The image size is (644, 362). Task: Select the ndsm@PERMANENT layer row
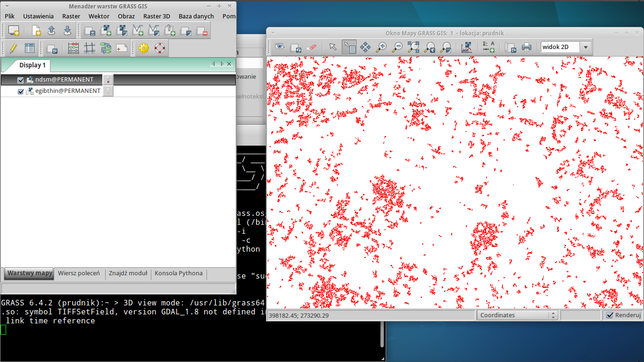pos(118,80)
